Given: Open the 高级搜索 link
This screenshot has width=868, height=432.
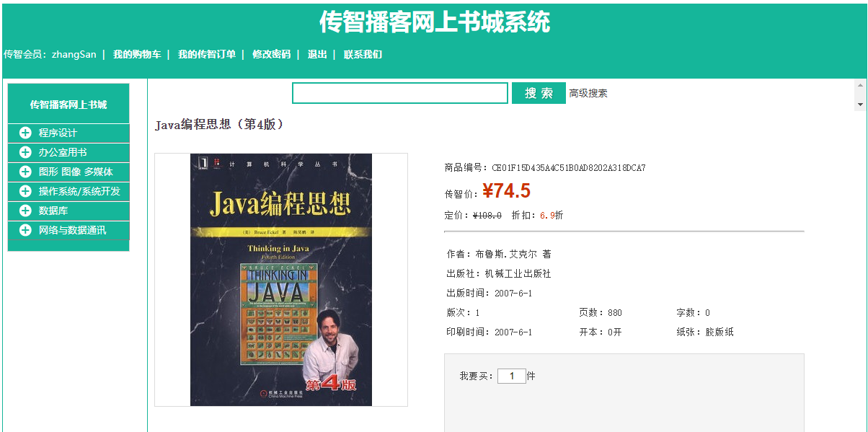Looking at the screenshot, I should 588,93.
